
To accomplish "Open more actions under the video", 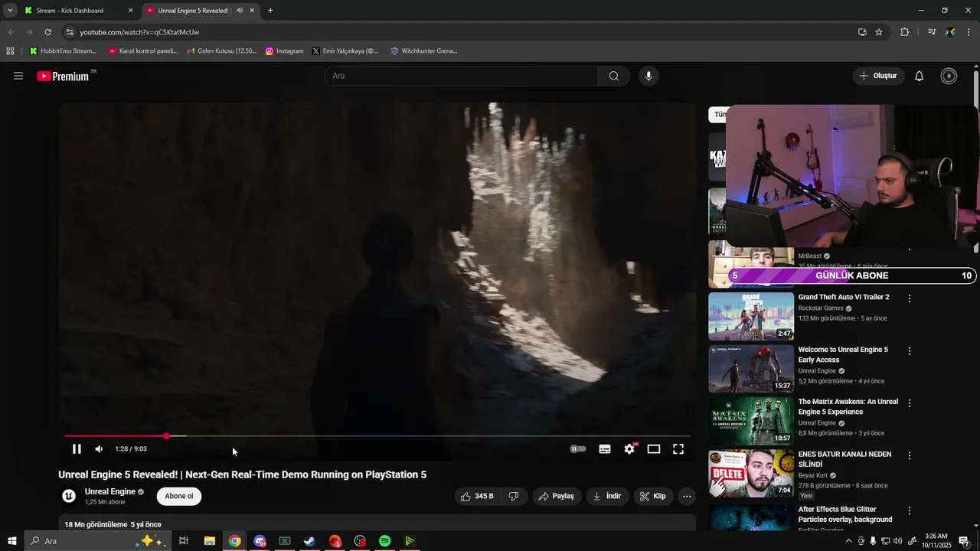I will [687, 496].
